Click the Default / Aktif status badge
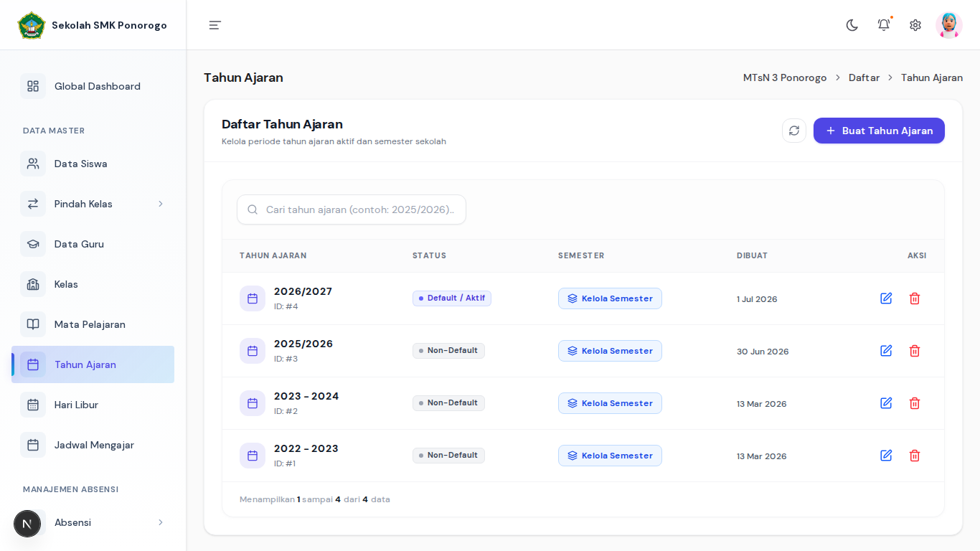980x551 pixels. click(452, 298)
